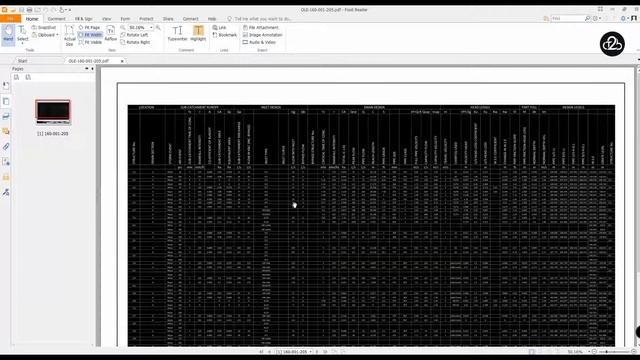Viewport: 640px width, 360px height.
Task: Open the Form ribbon tab
Action: click(x=125, y=19)
